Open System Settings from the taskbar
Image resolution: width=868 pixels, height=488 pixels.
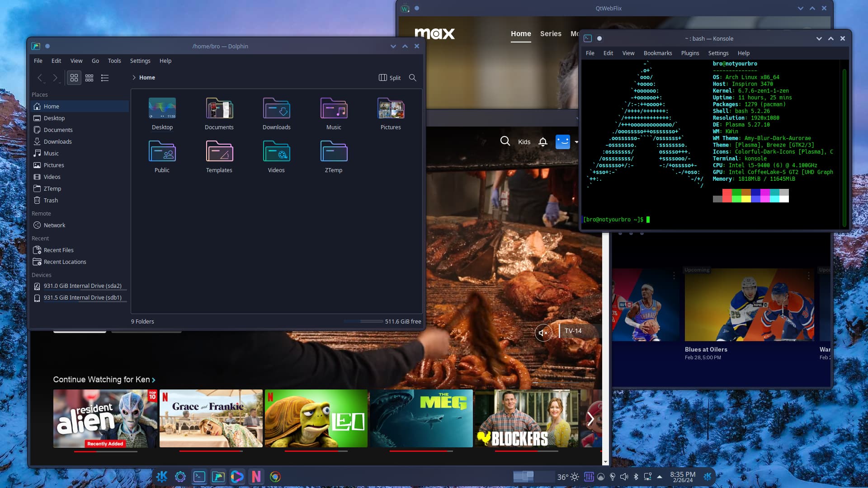tap(180, 477)
